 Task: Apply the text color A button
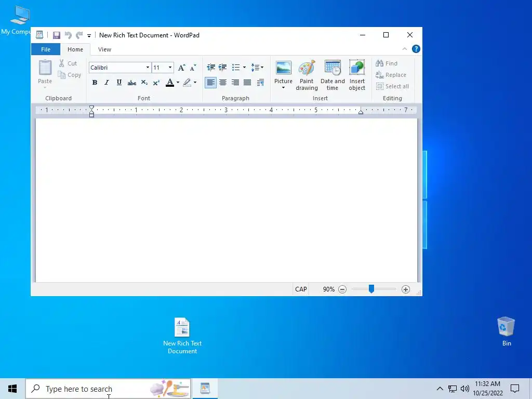tap(170, 83)
